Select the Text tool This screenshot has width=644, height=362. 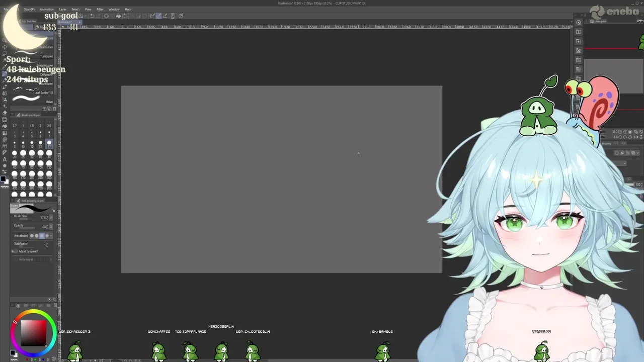(x=5, y=159)
